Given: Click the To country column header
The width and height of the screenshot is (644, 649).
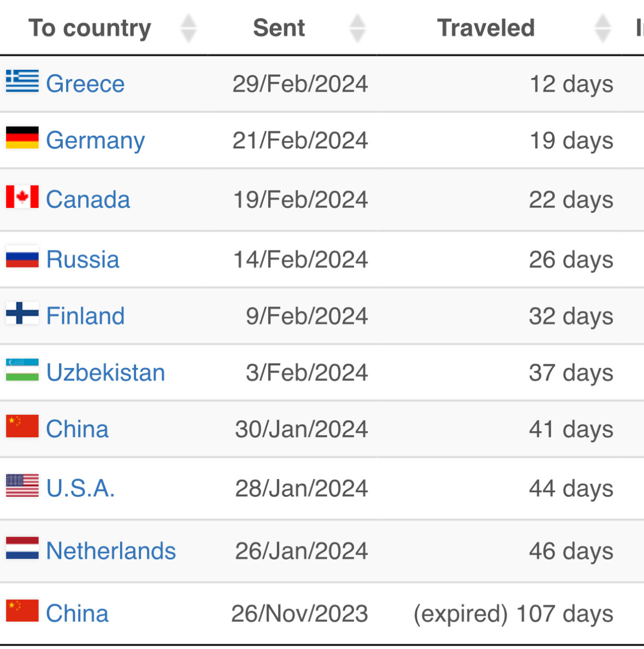Looking at the screenshot, I should coord(90,28).
